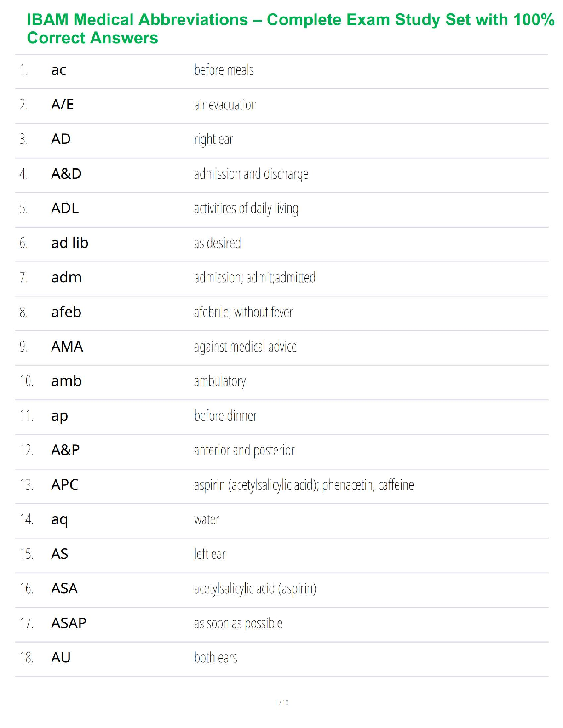Click the text "as desired"
This screenshot has height=728, width=563.
(218, 243)
